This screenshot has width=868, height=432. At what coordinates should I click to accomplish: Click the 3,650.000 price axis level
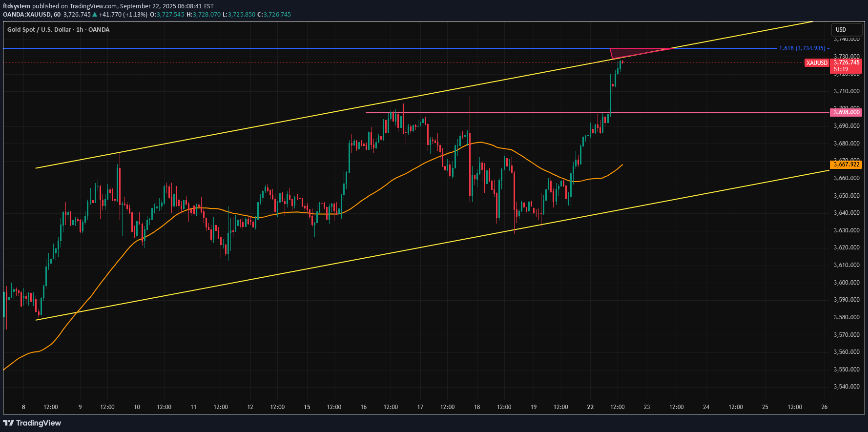point(846,196)
